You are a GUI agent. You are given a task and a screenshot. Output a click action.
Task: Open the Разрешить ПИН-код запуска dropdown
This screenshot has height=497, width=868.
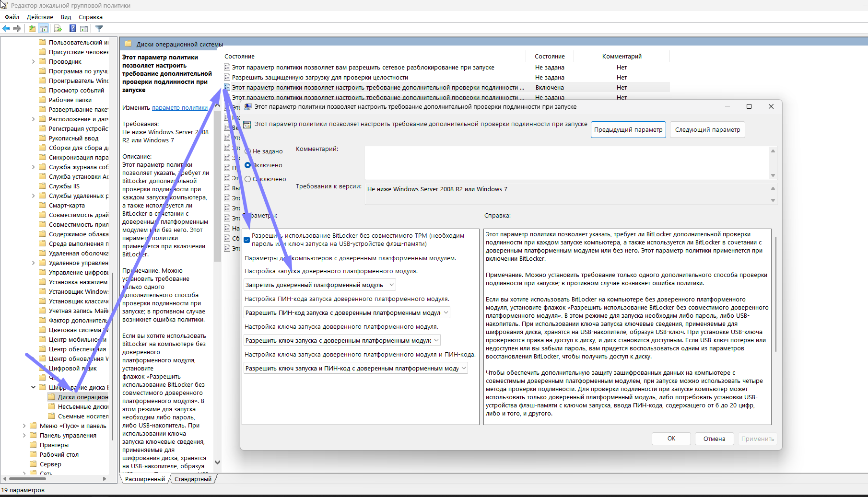(347, 312)
